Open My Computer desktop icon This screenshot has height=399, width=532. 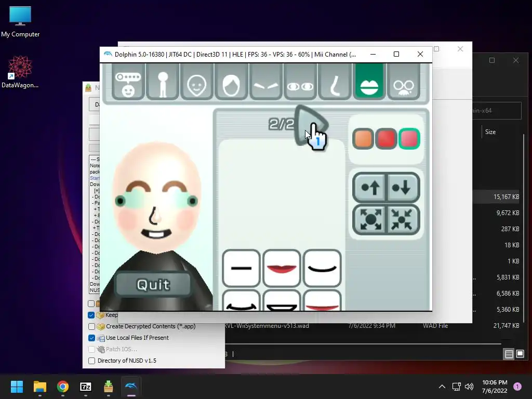(x=20, y=22)
